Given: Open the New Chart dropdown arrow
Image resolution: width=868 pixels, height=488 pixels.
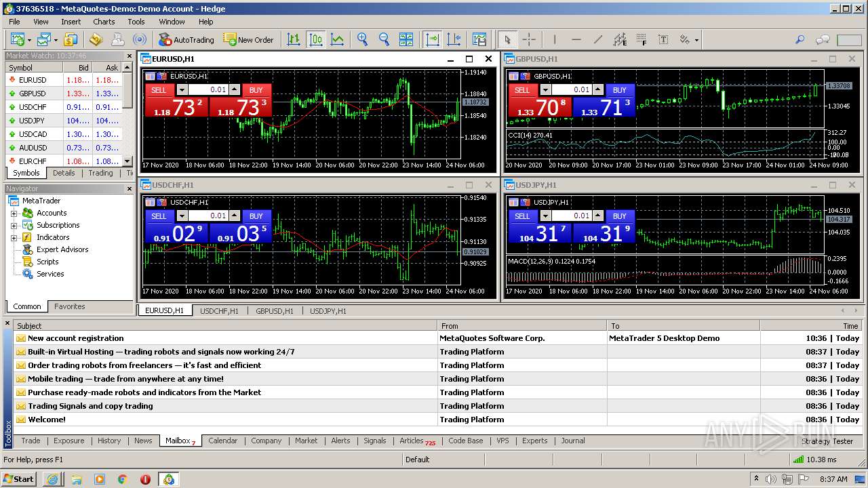Looking at the screenshot, I should [x=28, y=40].
